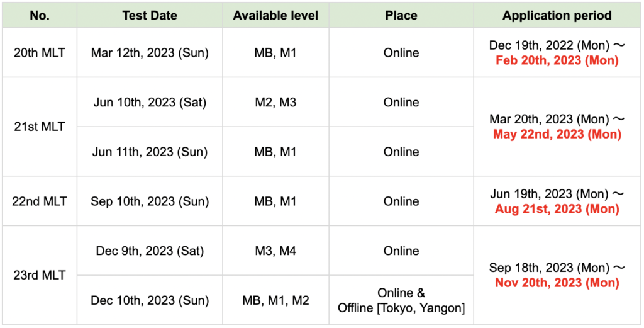The height and width of the screenshot is (328, 644).
Task: Click the Dec 9th, 2023 (Sat) cell
Action: point(150,251)
